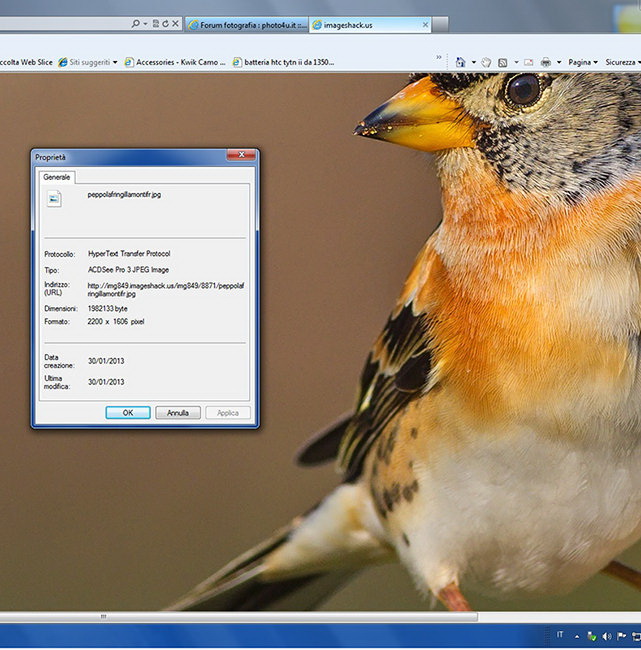Click the Home icon in command bar
Viewport: 641px width, 650px height.
click(x=460, y=62)
